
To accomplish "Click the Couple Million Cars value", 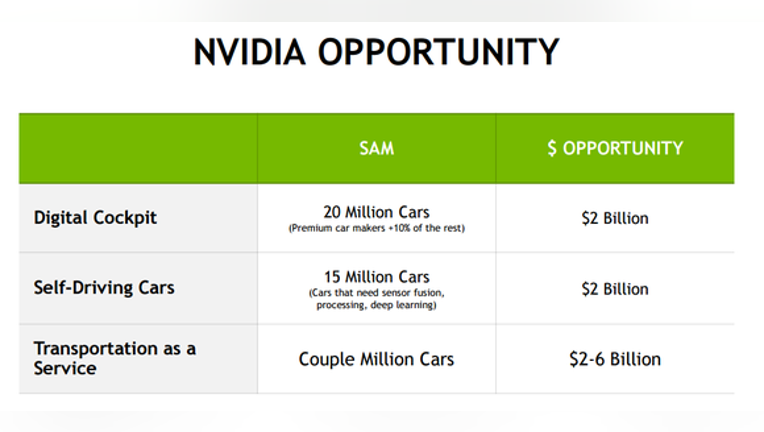I will coord(376,359).
